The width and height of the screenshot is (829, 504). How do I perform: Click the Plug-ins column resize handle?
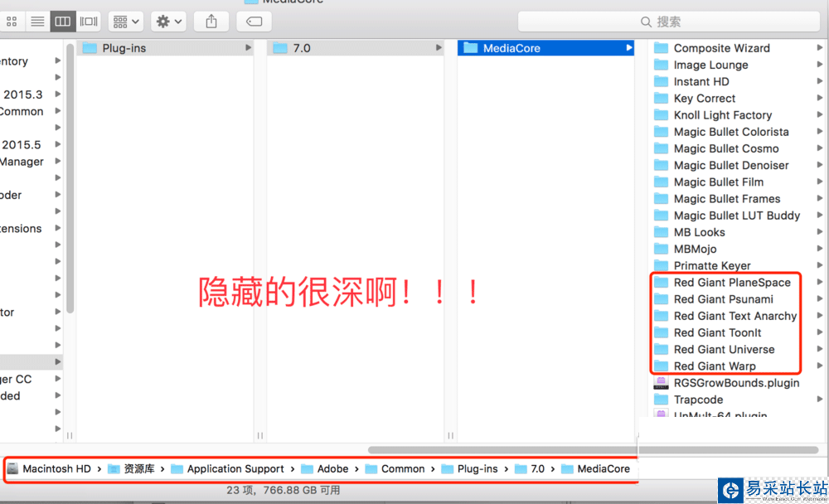[x=259, y=436]
